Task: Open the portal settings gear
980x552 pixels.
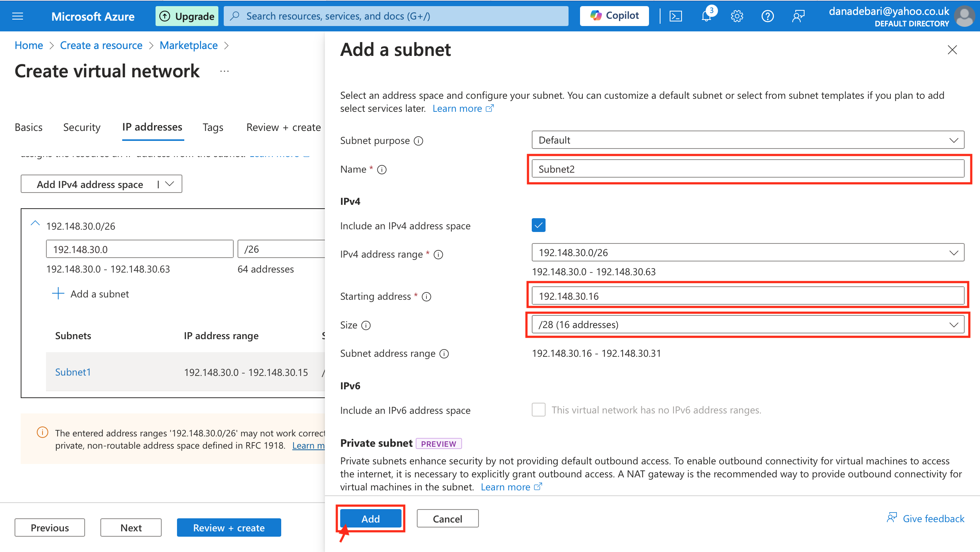Action: (737, 16)
